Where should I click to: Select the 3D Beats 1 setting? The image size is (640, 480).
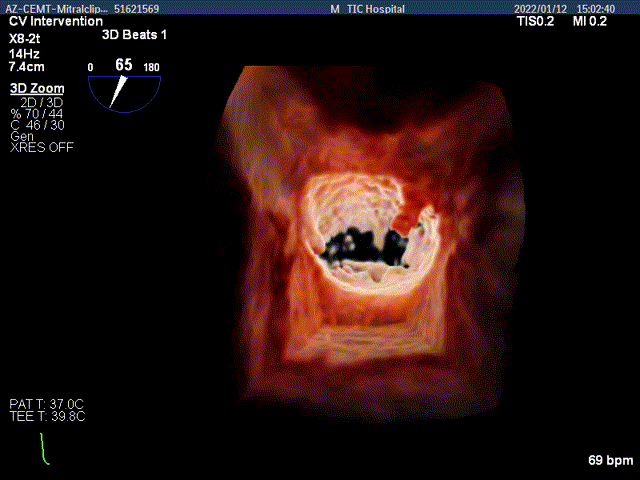[x=135, y=34]
